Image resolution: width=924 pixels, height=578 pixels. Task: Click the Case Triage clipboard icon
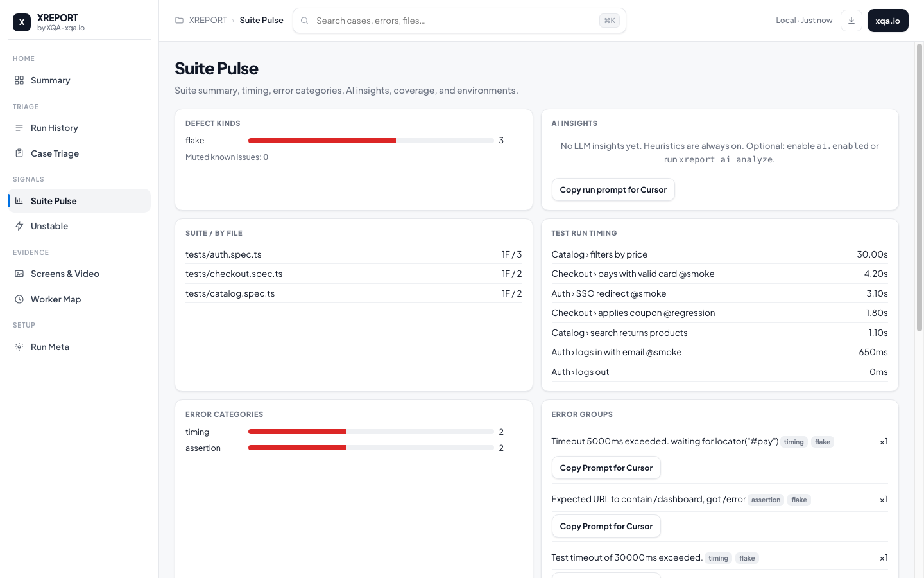pos(19,153)
